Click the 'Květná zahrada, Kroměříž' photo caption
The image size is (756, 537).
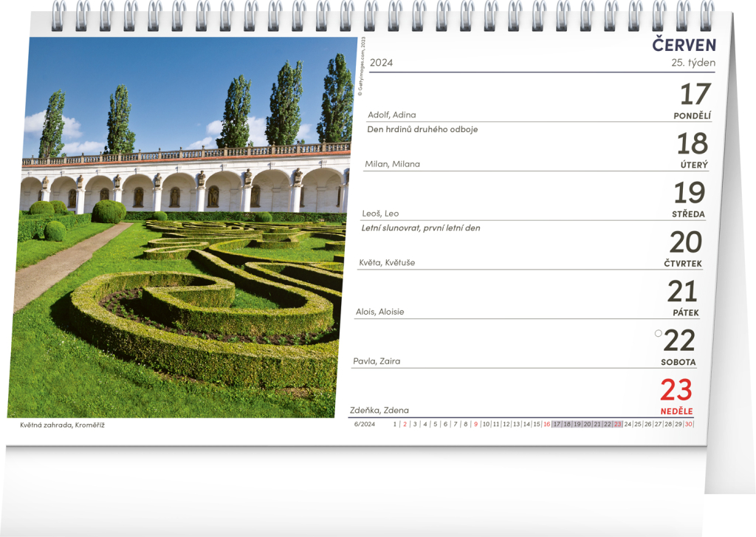coord(62,425)
